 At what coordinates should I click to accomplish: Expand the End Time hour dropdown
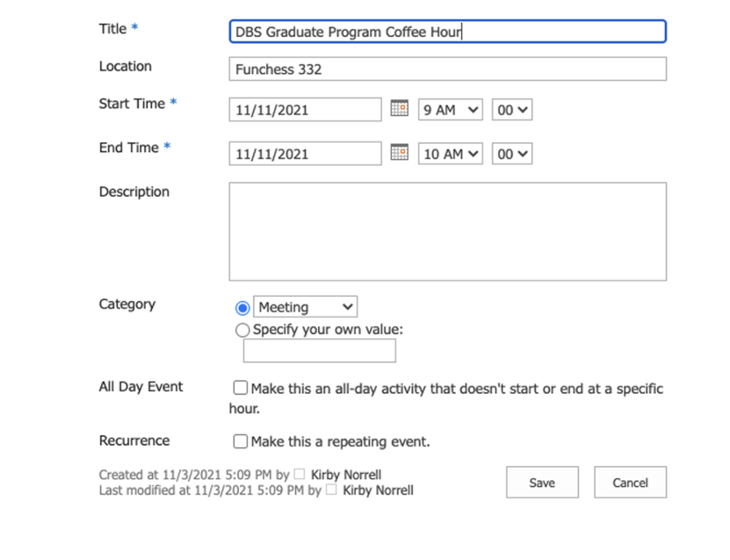[450, 154]
